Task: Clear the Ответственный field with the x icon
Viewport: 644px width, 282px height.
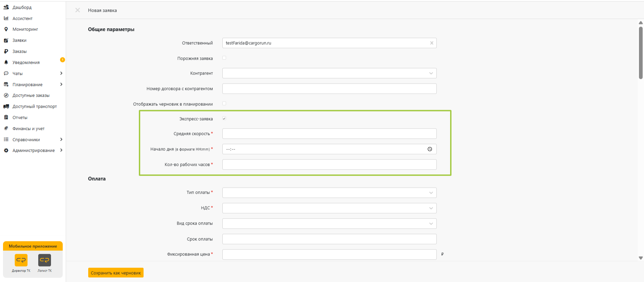Action: pyautogui.click(x=432, y=43)
